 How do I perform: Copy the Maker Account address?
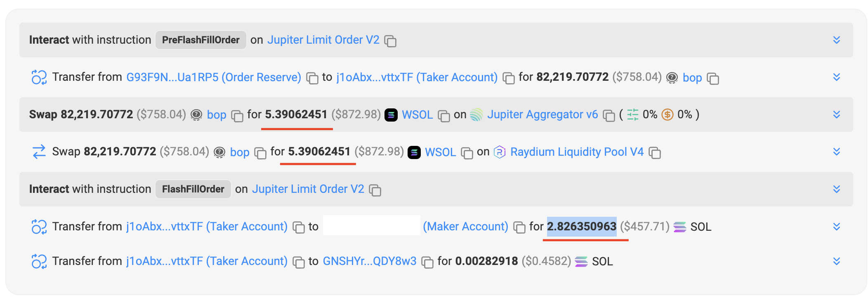point(519,227)
